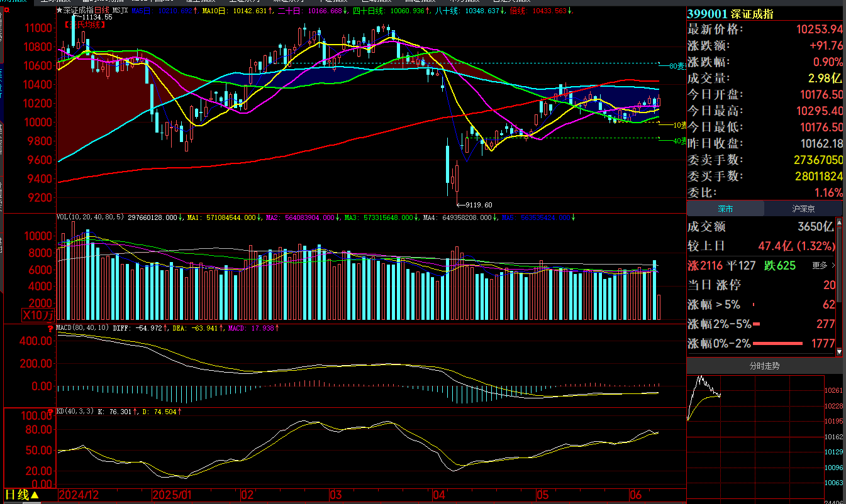The image size is (846, 504).
Task: Click the DIFF value -54.972
Action: [149, 328]
